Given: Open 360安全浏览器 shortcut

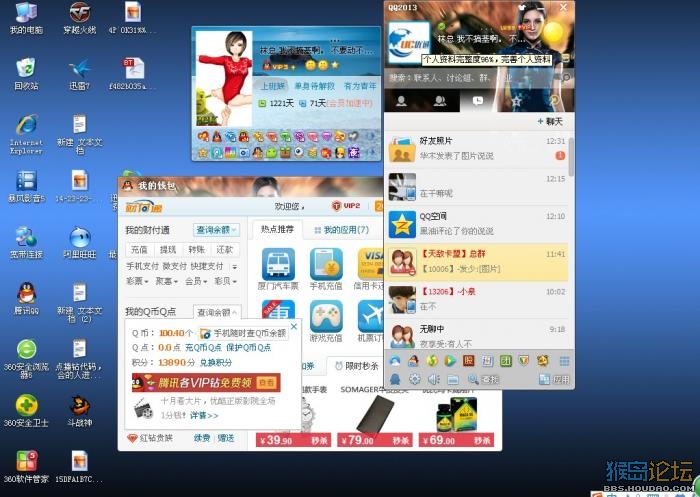Looking at the screenshot, I should [x=26, y=359].
